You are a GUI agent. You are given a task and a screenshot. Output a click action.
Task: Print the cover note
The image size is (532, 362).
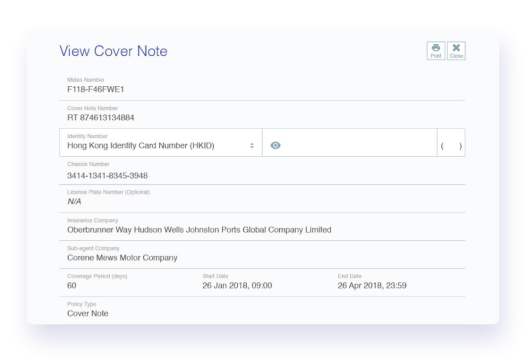click(x=436, y=51)
